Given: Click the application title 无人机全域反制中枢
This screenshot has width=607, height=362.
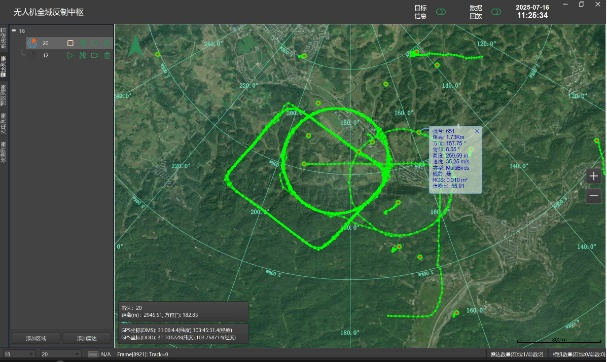Looking at the screenshot, I should tap(48, 12).
